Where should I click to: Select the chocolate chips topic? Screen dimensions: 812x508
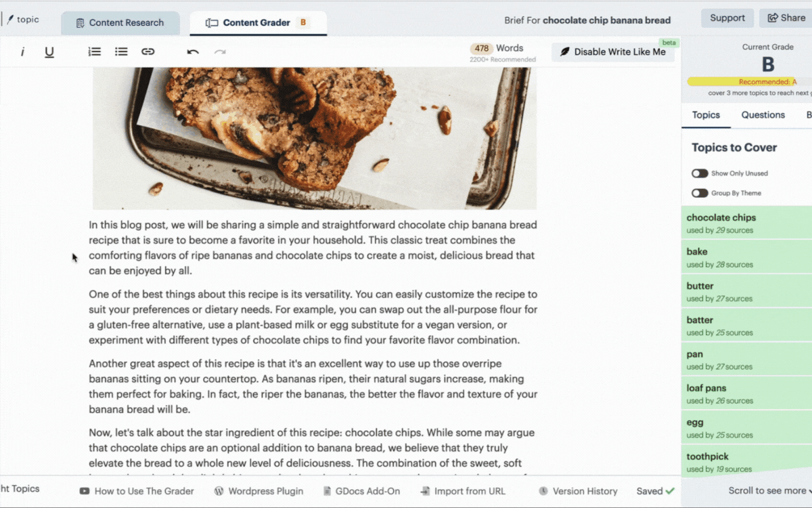pos(747,224)
